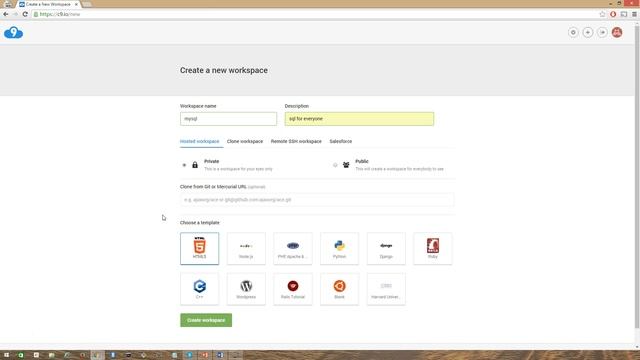Select the C++ template
This screenshot has width=640, height=360.
pyautogui.click(x=200, y=289)
